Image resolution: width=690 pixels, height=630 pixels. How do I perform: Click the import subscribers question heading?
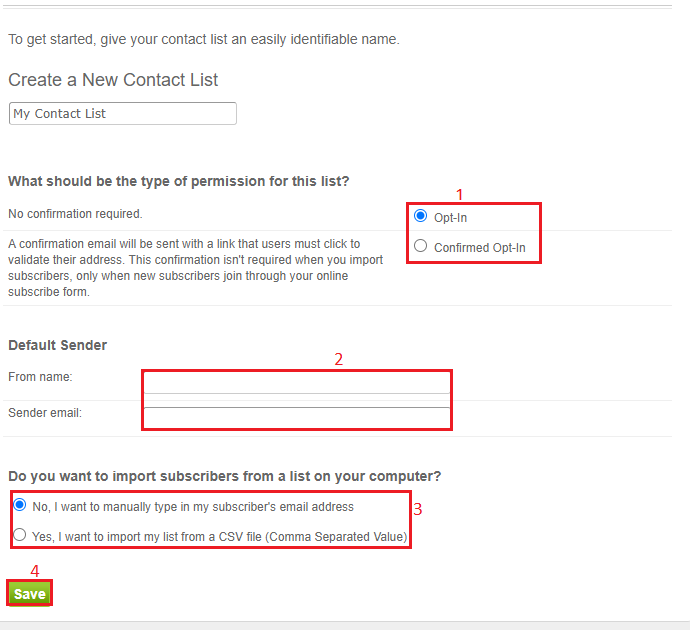(x=224, y=475)
